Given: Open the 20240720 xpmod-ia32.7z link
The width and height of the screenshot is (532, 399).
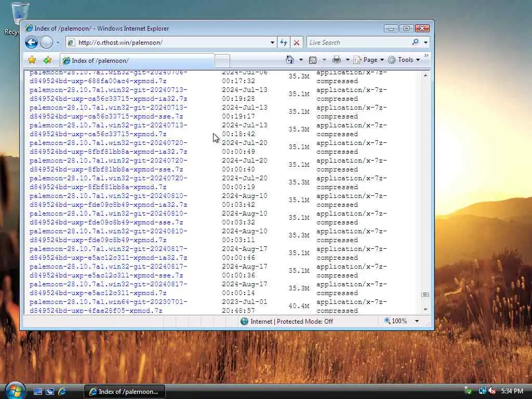Looking at the screenshot, I should [108, 147].
